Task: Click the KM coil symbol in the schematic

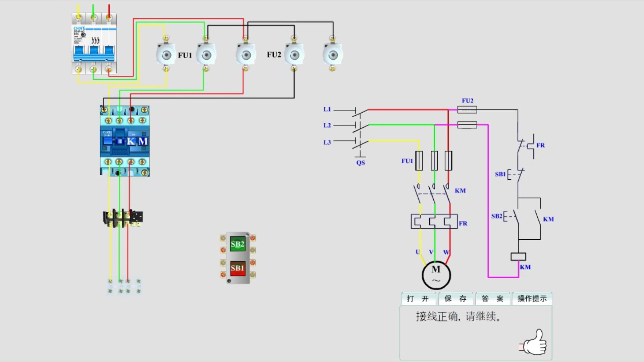Action: [518, 257]
